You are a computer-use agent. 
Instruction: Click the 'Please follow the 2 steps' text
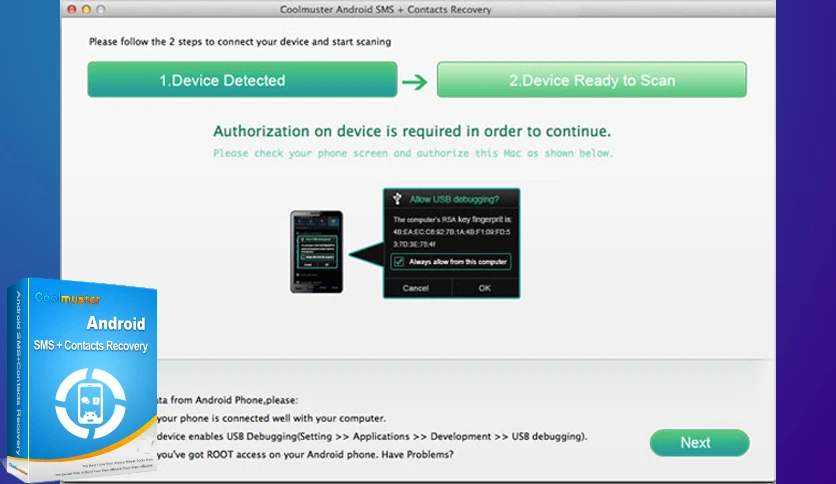[240, 42]
